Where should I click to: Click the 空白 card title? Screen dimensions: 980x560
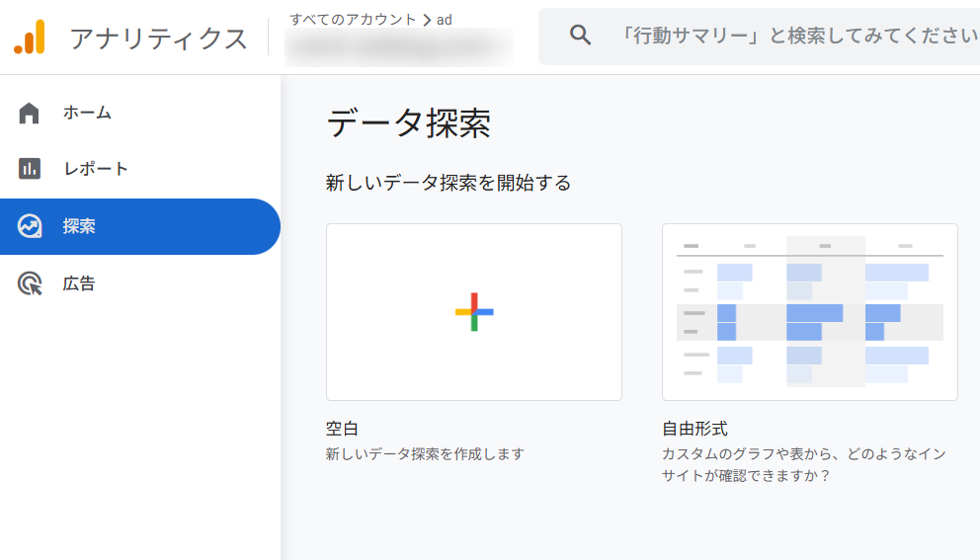point(342,429)
